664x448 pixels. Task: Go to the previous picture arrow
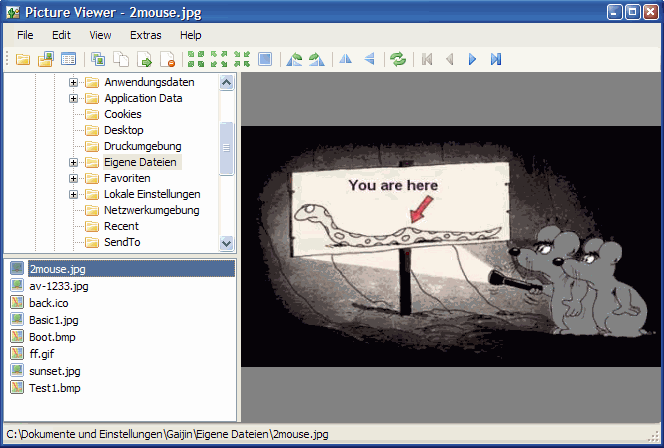(x=450, y=59)
